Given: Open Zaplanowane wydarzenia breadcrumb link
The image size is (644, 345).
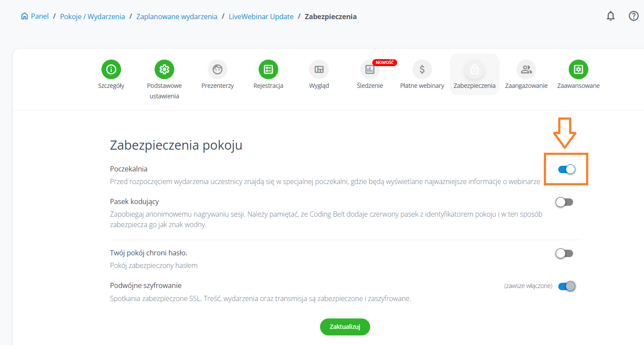Looking at the screenshot, I should point(177,17).
